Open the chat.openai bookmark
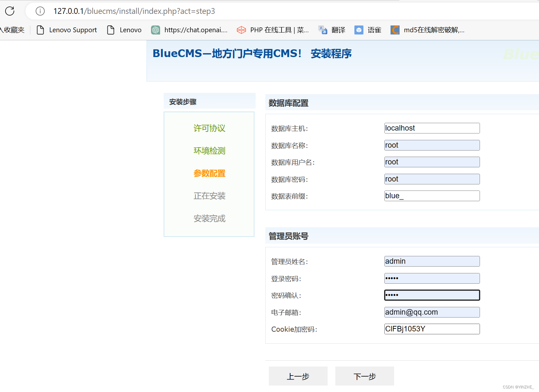This screenshot has width=539, height=392. pos(189,30)
